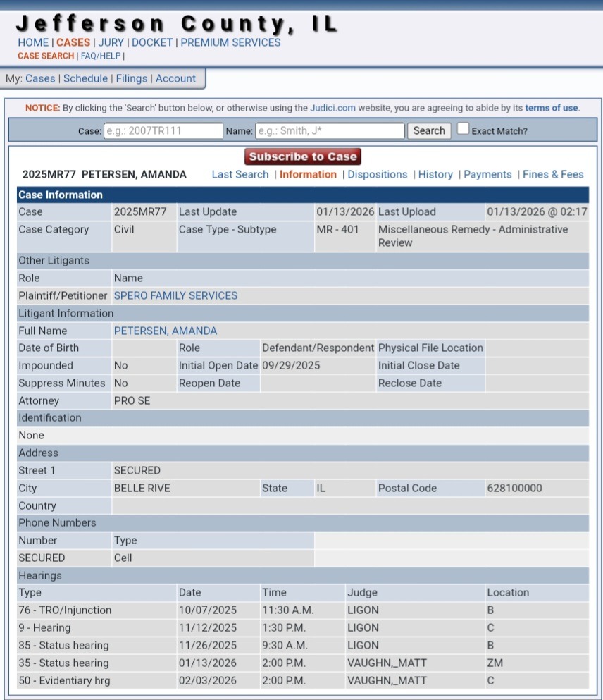Switch to the Dispositions tab

(378, 175)
